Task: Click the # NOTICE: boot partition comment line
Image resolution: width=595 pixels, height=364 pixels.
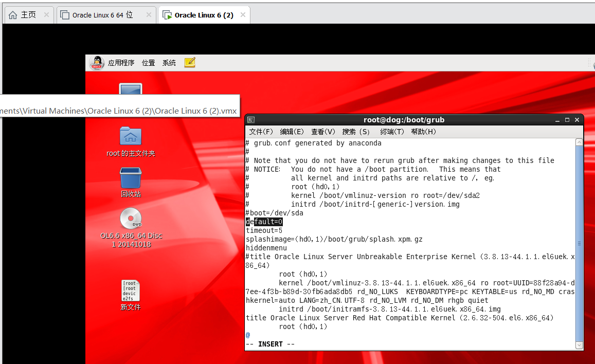Action: [x=373, y=169]
